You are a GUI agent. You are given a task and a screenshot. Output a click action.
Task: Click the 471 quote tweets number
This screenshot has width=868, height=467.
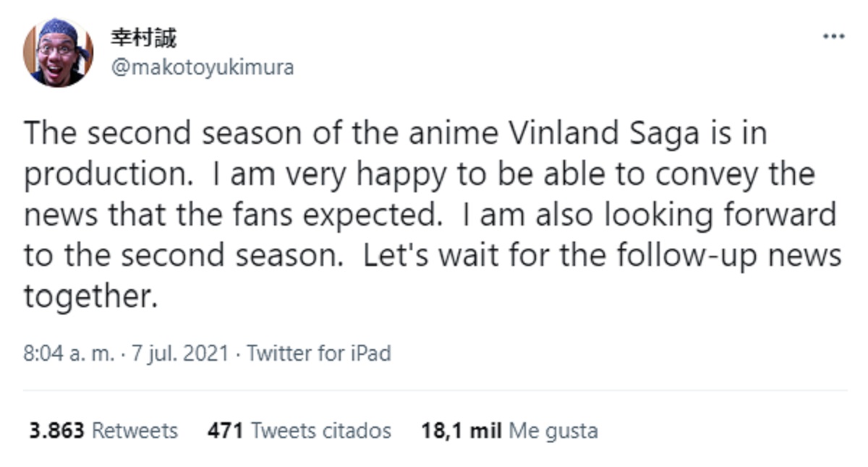[x=225, y=431]
